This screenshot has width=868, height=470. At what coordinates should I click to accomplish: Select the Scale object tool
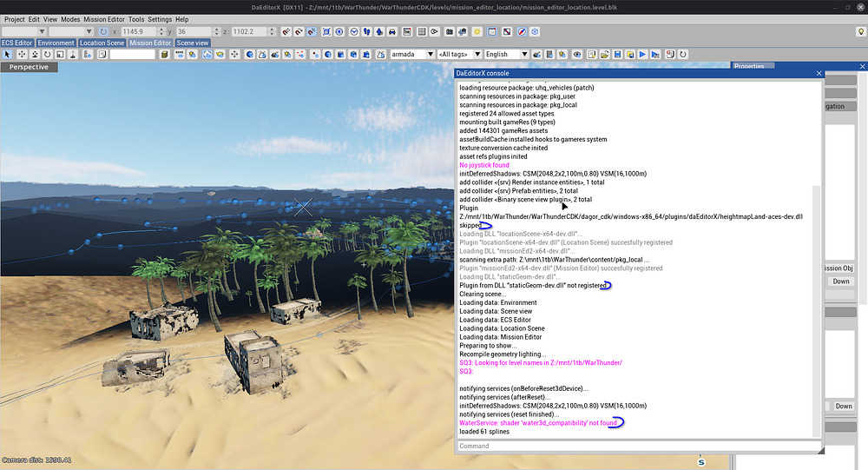click(60, 55)
